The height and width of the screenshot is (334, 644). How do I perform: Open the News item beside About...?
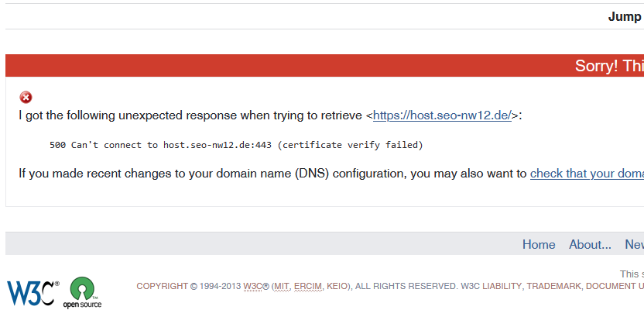click(634, 244)
